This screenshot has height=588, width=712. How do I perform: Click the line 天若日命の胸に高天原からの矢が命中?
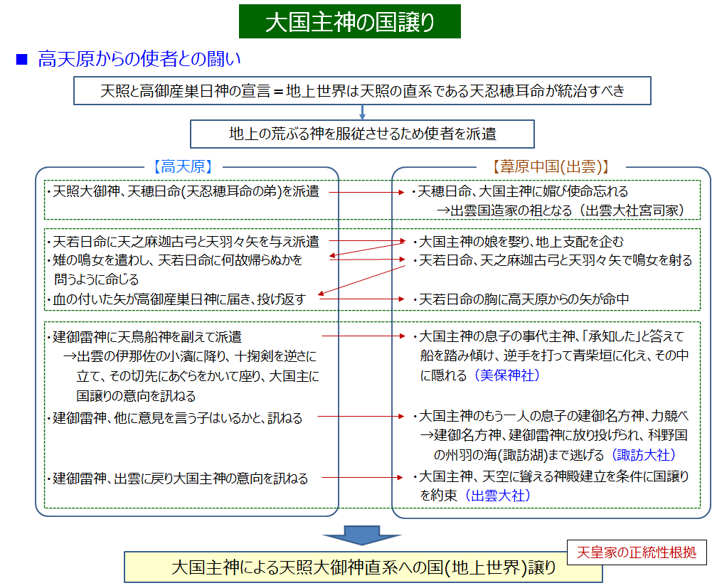click(524, 299)
